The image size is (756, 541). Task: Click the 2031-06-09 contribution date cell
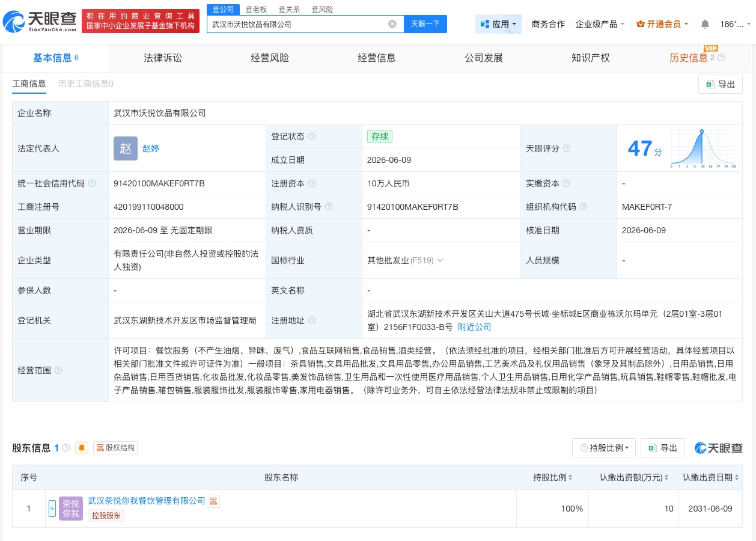coord(710,509)
